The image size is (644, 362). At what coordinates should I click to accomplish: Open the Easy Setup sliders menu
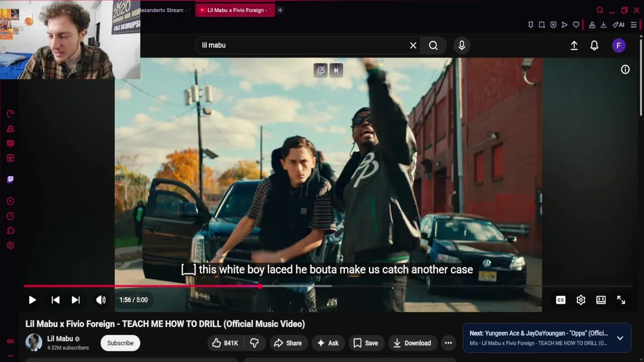633,25
